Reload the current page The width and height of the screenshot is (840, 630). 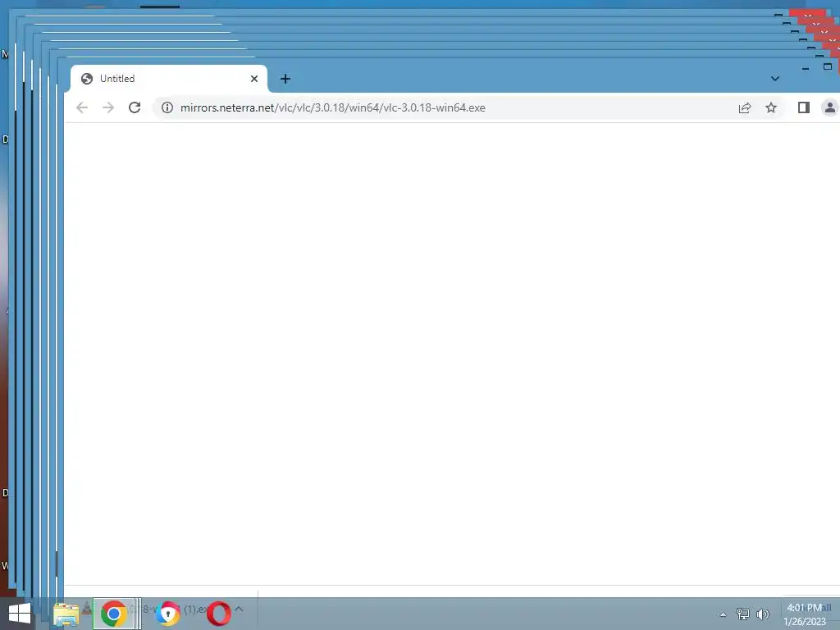135,107
